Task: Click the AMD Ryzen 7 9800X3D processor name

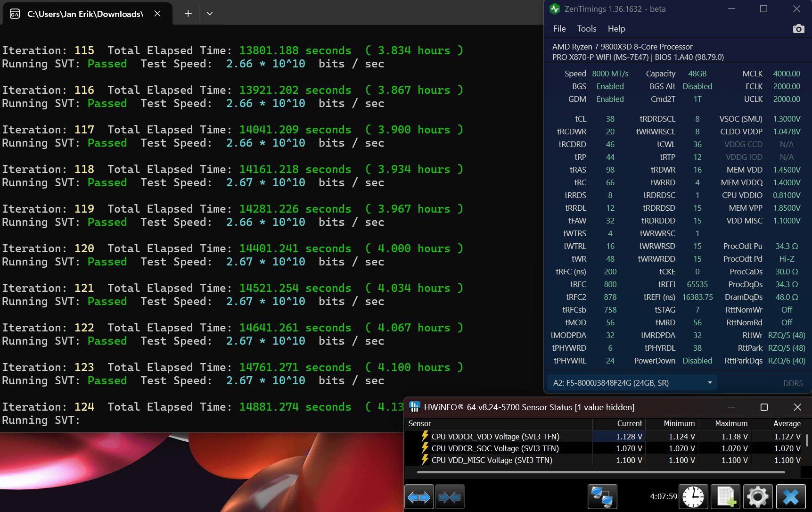Action: click(622, 47)
